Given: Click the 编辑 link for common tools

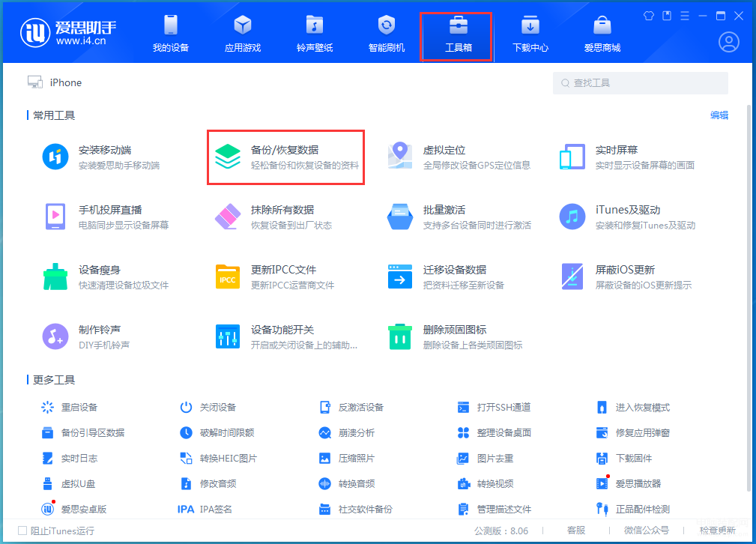Looking at the screenshot, I should point(719,115).
